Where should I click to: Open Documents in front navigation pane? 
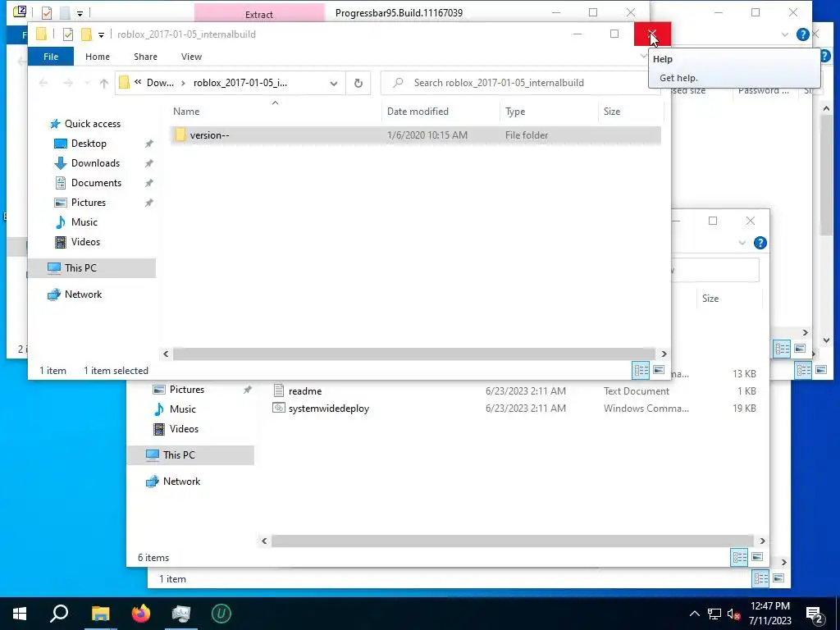[x=96, y=183]
